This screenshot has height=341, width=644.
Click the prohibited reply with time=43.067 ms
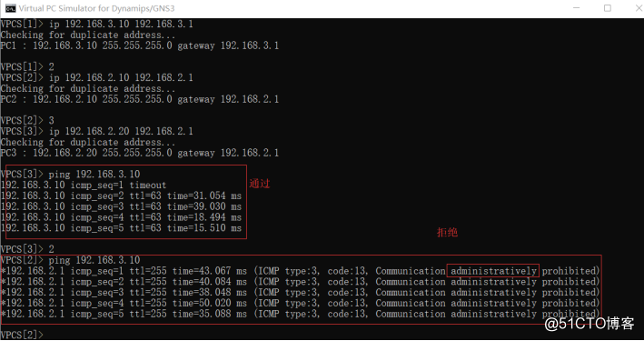click(x=301, y=271)
